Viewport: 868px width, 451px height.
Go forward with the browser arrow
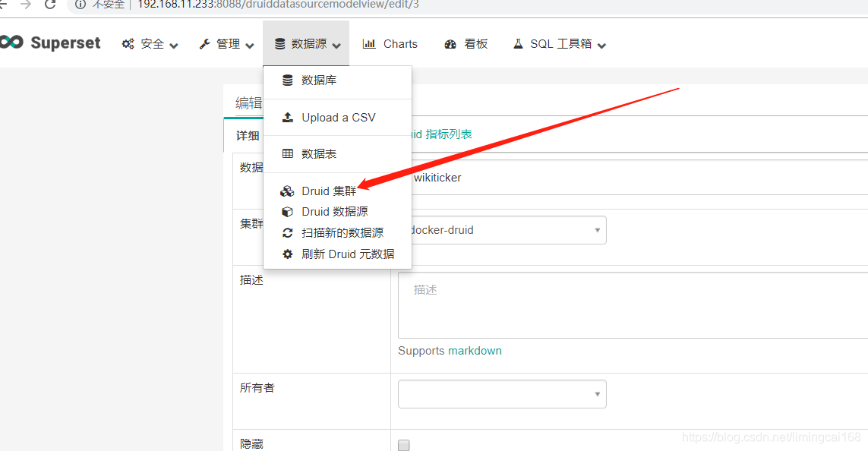26,5
